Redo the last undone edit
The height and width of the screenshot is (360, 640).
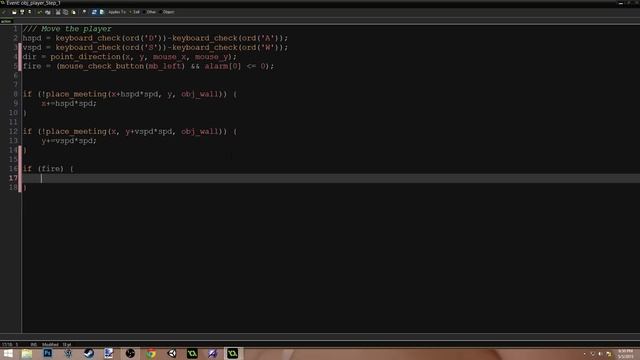pyautogui.click(x=48, y=12)
